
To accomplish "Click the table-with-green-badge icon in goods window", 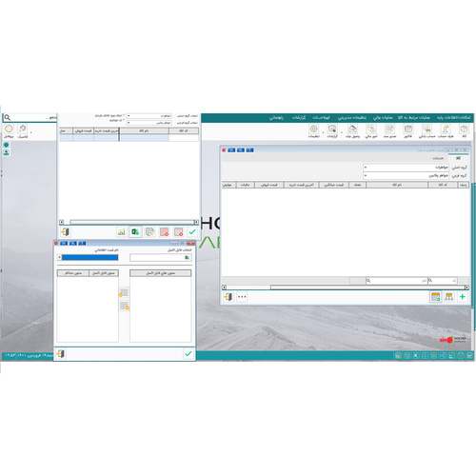I will [436, 297].
